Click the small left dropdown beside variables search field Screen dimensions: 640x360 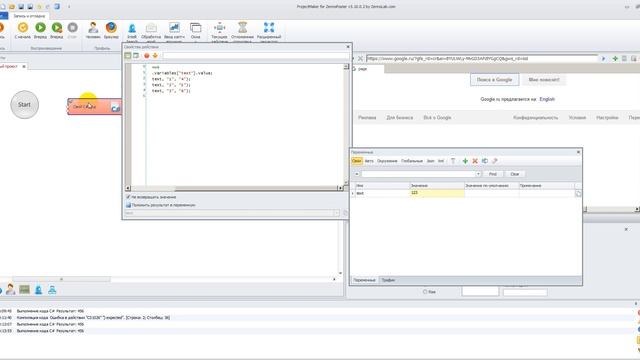click(x=357, y=174)
